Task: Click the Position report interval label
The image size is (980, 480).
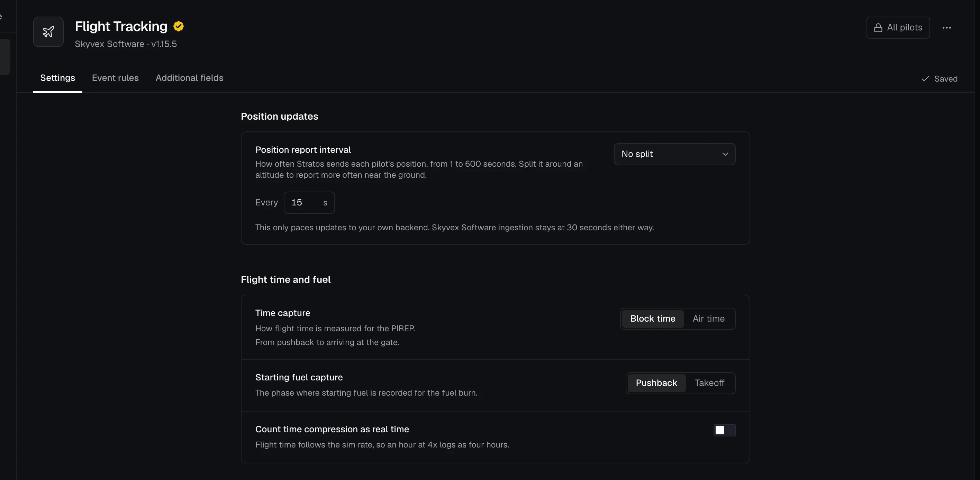Action: (x=303, y=150)
